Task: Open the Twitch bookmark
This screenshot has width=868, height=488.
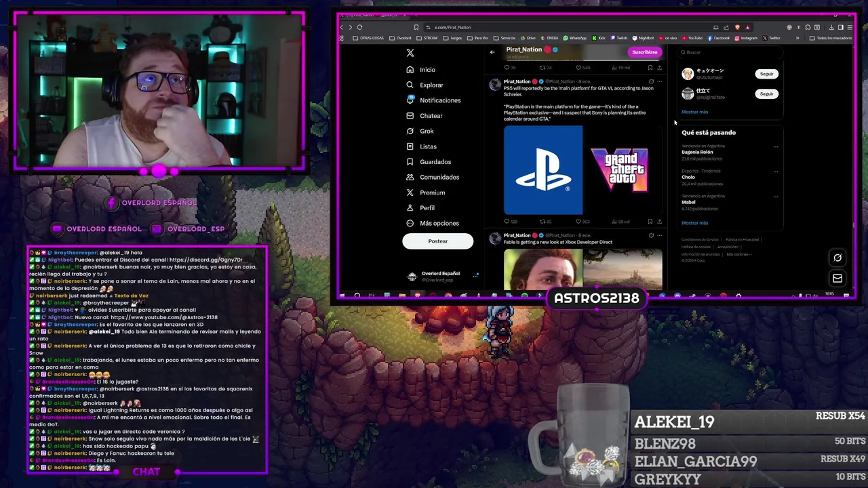Action: (618, 38)
